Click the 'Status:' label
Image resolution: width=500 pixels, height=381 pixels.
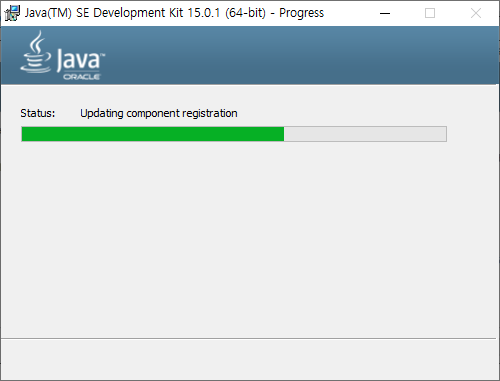coord(38,113)
